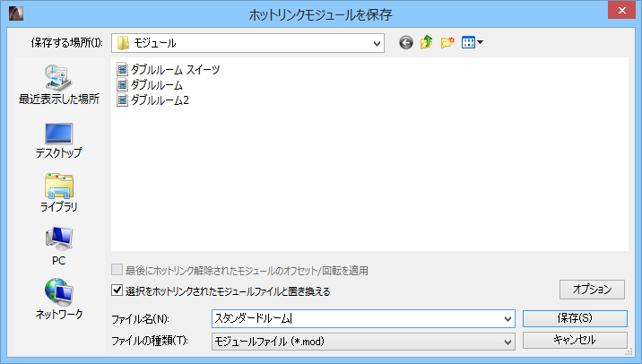Open ネットワーク location
Image resolution: width=642 pixels, height=364 pixels.
tap(59, 299)
